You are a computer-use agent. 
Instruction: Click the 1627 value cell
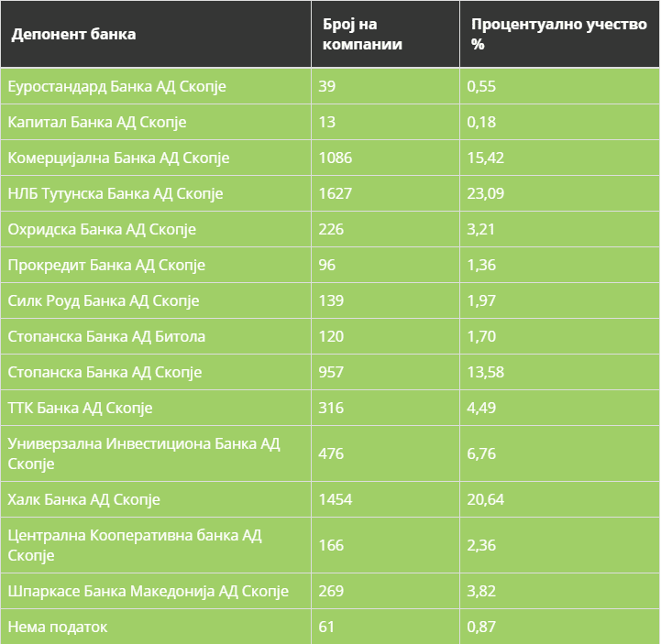tap(385, 193)
